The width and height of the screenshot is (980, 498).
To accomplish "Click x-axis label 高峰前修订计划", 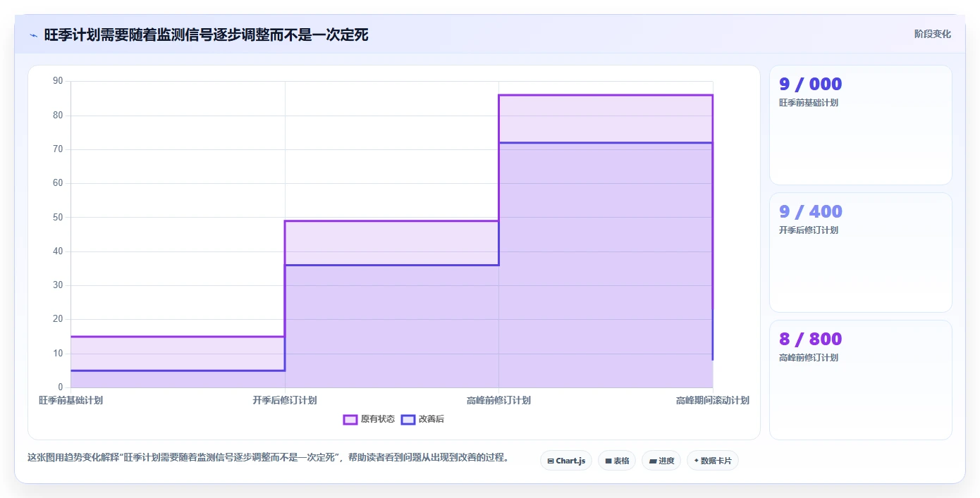I will (498, 401).
